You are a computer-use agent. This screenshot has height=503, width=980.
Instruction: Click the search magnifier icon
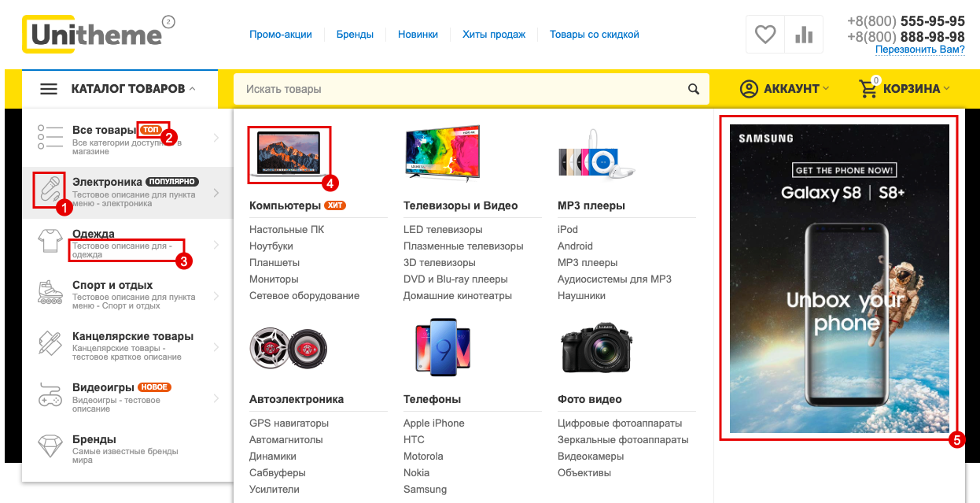tap(693, 89)
